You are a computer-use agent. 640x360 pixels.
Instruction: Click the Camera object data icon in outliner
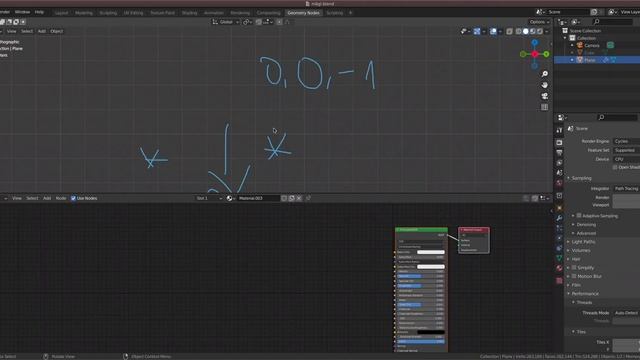tap(610, 45)
